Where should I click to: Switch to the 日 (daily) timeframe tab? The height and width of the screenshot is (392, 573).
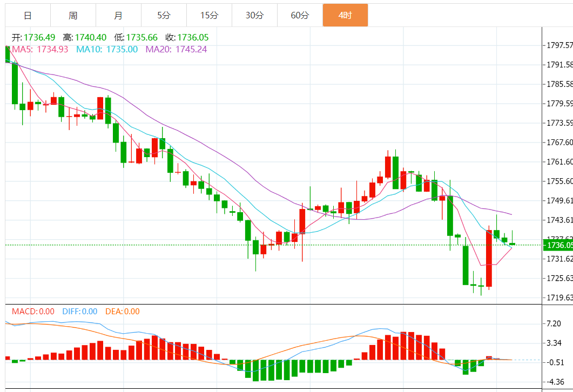28,15
